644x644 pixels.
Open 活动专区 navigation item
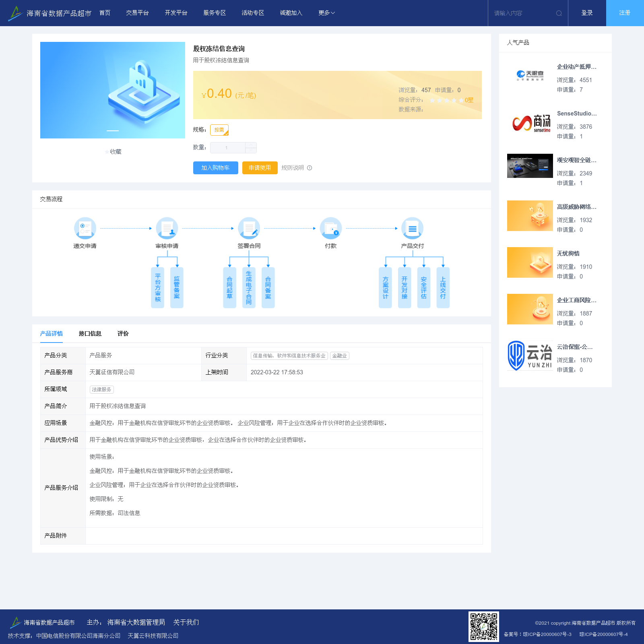[x=253, y=13]
